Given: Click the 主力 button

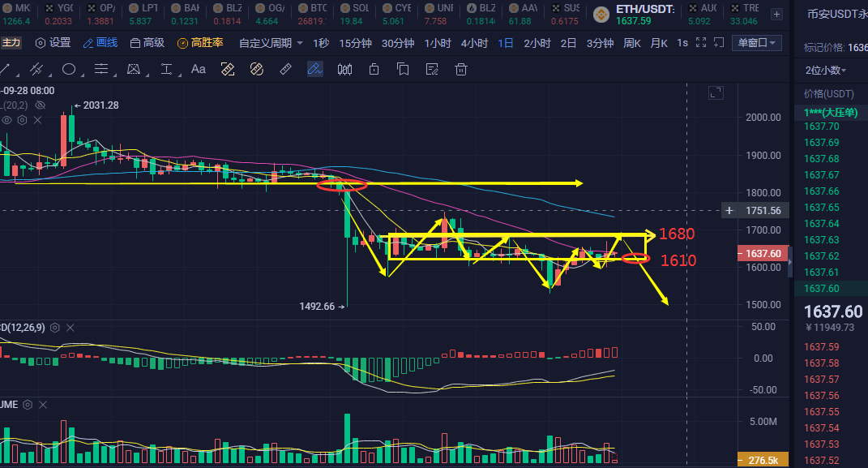Looking at the screenshot, I should (11, 43).
